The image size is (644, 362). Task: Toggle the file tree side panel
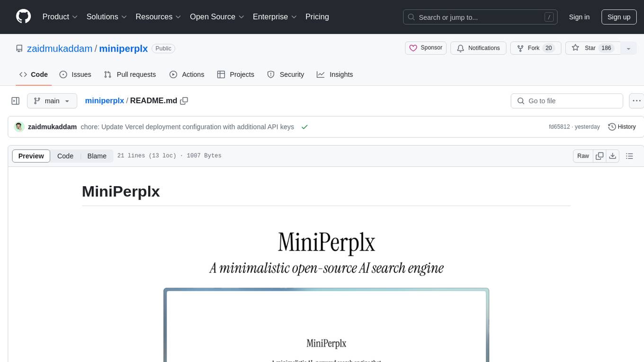(x=16, y=101)
